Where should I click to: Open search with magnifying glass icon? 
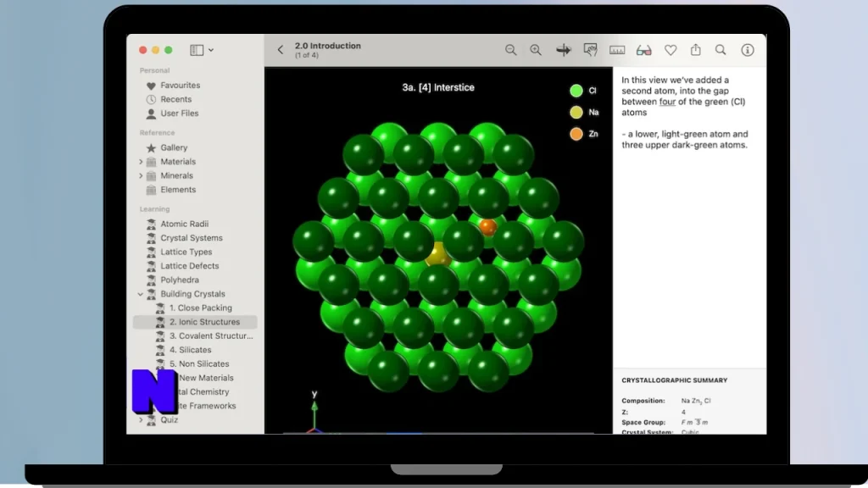click(721, 50)
